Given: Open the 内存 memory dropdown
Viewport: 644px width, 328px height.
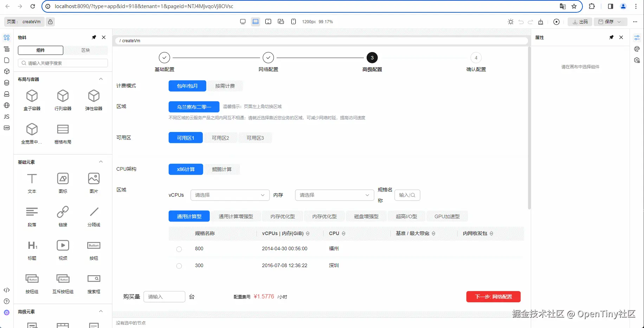Looking at the screenshot, I should (x=334, y=195).
